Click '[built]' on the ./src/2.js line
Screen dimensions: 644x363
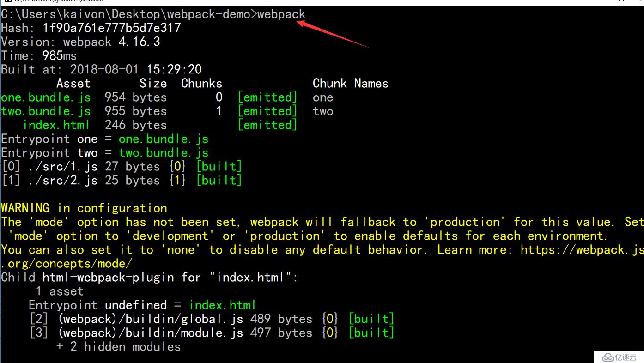[x=219, y=181]
